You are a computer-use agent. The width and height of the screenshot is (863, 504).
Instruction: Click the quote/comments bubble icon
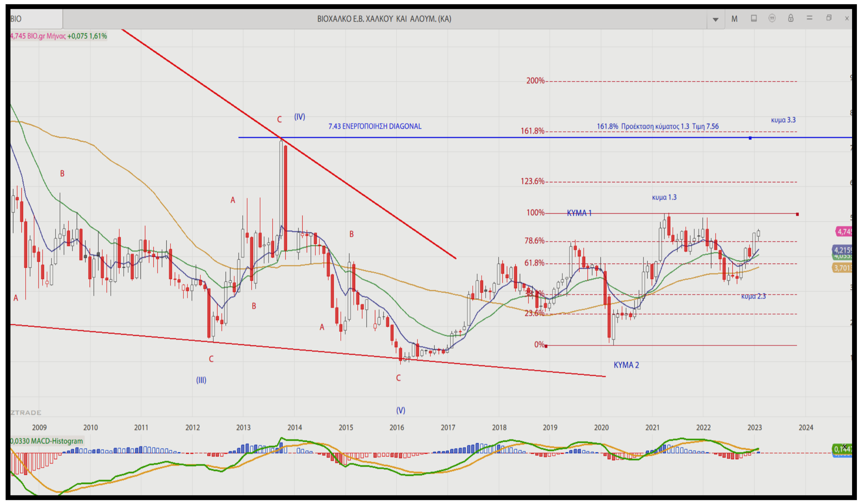(x=772, y=18)
